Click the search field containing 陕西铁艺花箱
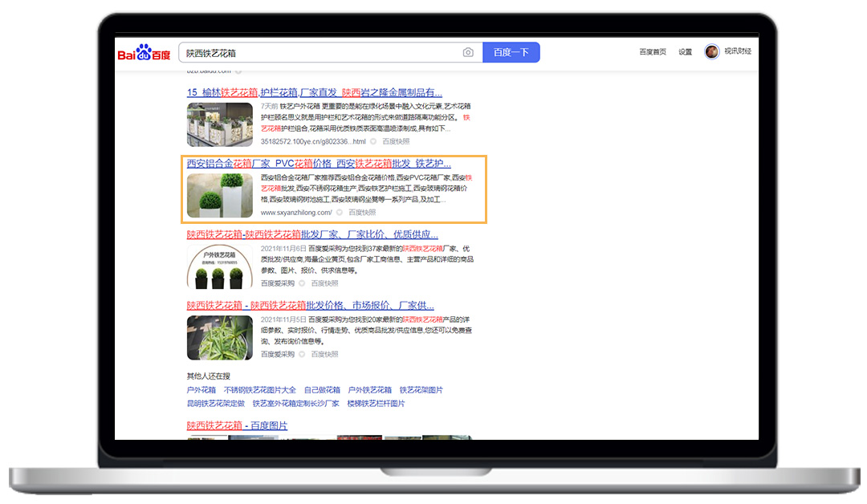 (x=321, y=53)
